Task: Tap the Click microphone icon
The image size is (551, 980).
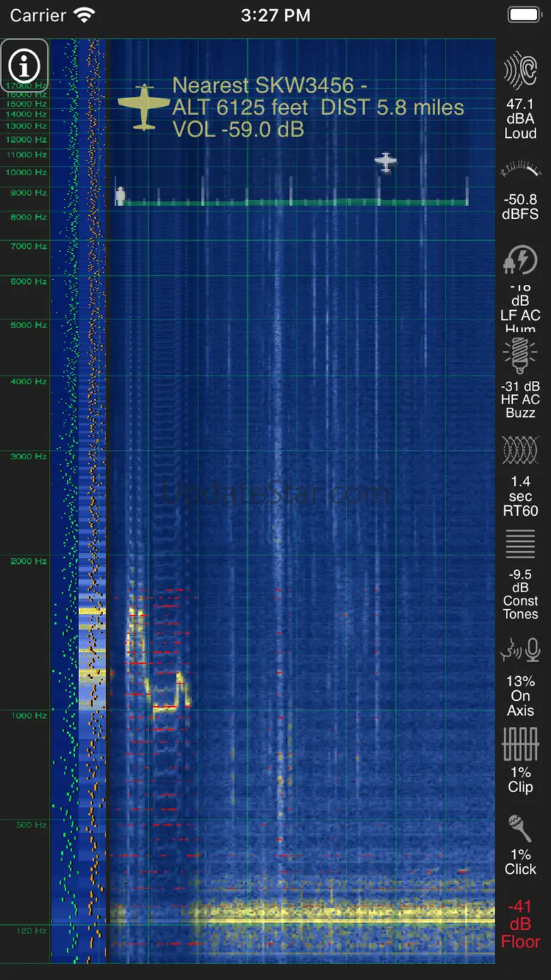Action: [x=520, y=829]
